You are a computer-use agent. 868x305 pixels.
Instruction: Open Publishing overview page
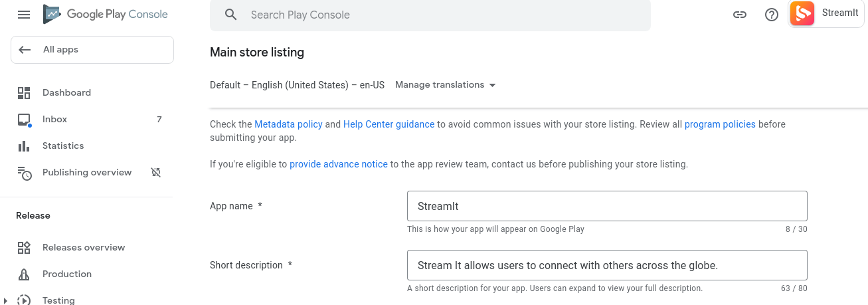pos(87,172)
